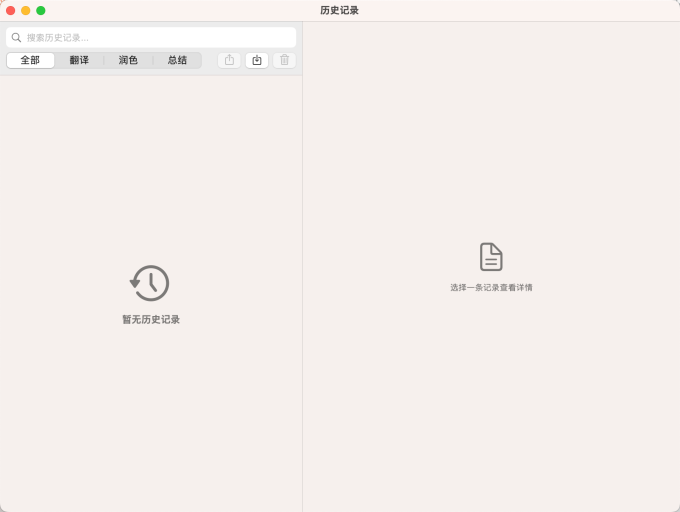The height and width of the screenshot is (512, 680).
Task: Minimize the window using yellow button
Action: point(26,10)
